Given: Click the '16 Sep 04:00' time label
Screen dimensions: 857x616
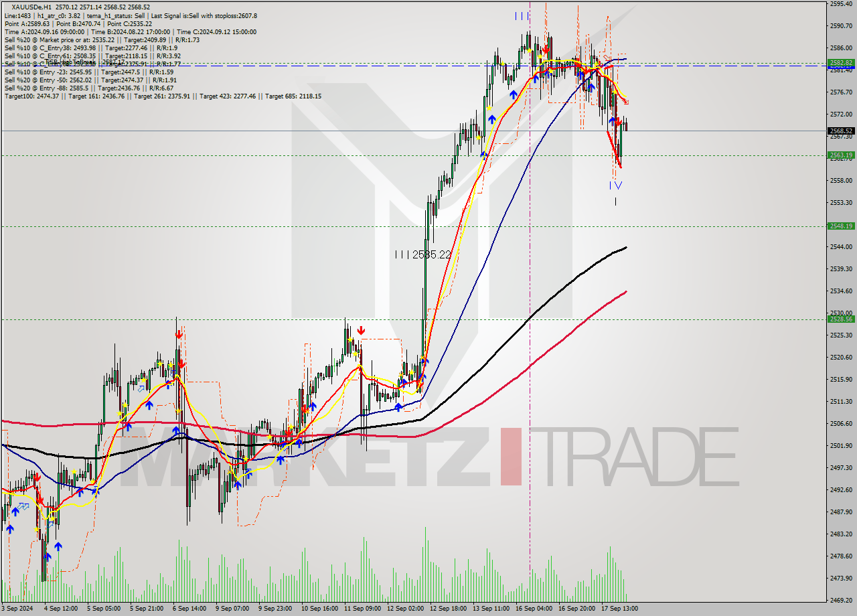Looking at the screenshot, I should (534, 609).
